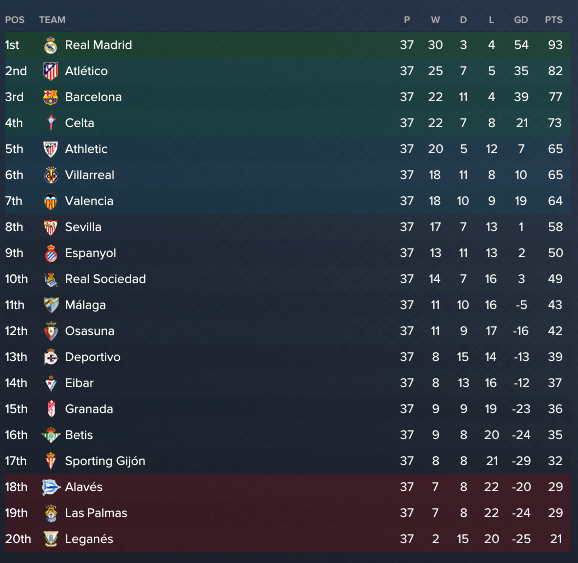
Task: Select the Las Palmas team name
Action: (x=96, y=513)
